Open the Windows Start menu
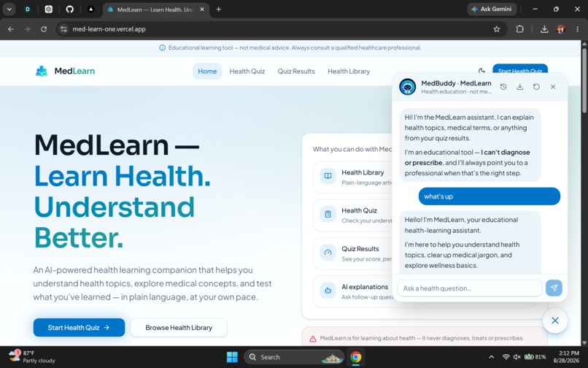The height and width of the screenshot is (368, 588). [232, 357]
